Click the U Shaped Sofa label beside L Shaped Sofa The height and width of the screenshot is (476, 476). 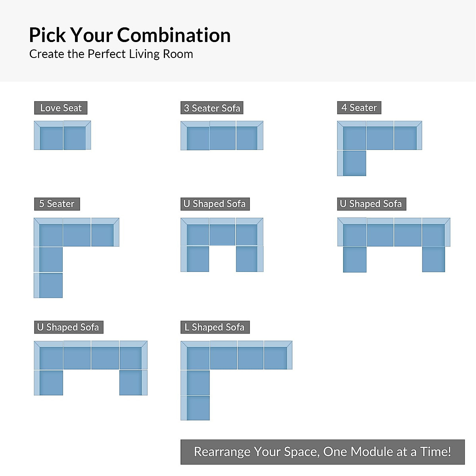[68, 327]
